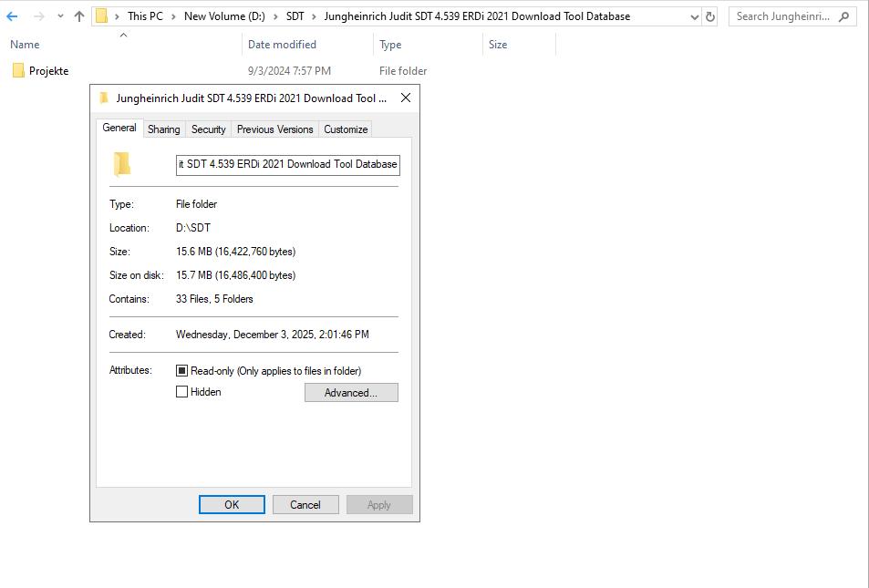The width and height of the screenshot is (869, 588).
Task: Click the search magnifier icon
Action: pyautogui.click(x=844, y=16)
